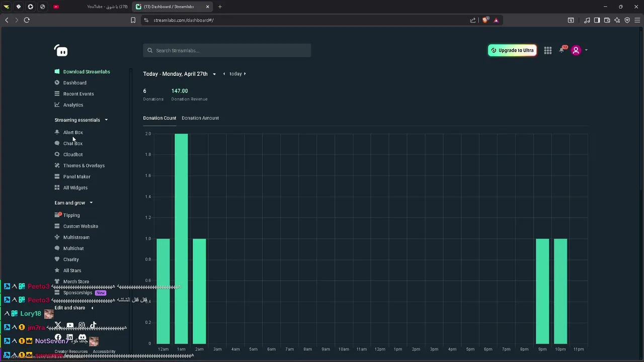Go to the previous day using the left arrow beside today
This screenshot has width=644, height=362.
click(x=224, y=74)
